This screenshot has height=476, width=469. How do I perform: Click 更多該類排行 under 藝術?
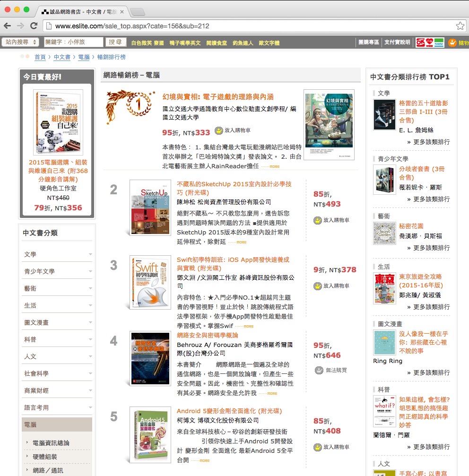coord(431,248)
